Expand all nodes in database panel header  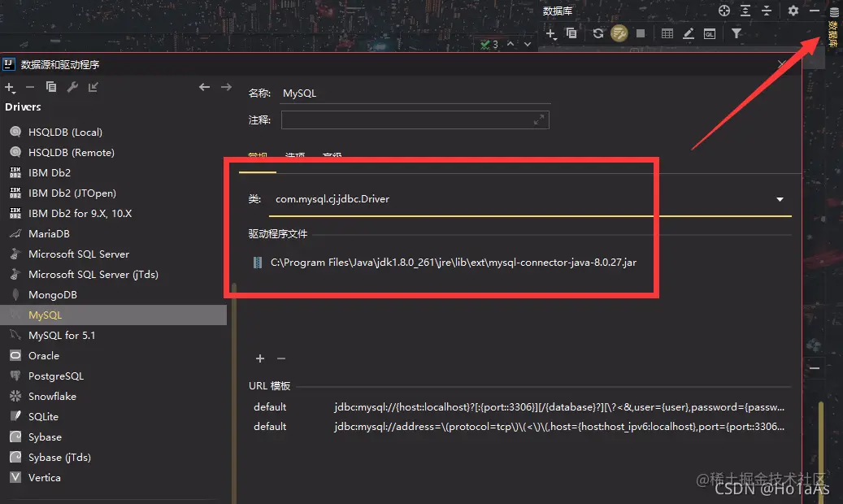(745, 11)
